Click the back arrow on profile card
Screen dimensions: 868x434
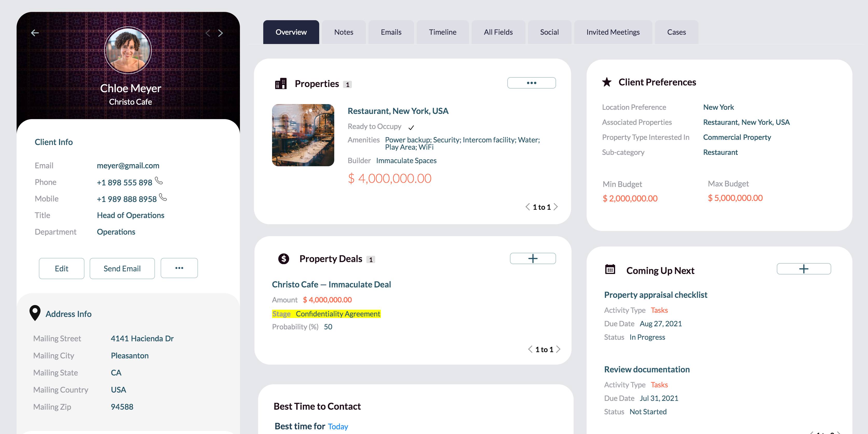[x=35, y=33]
